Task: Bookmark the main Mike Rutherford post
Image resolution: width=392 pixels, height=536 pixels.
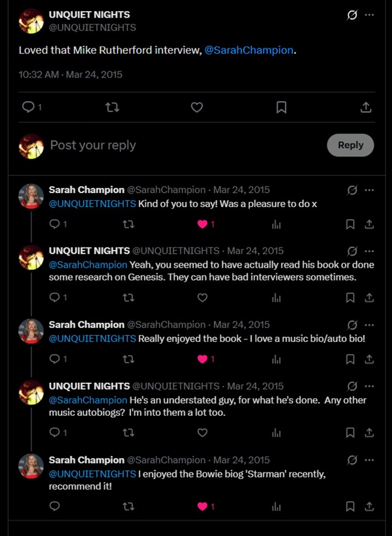Action: click(281, 107)
